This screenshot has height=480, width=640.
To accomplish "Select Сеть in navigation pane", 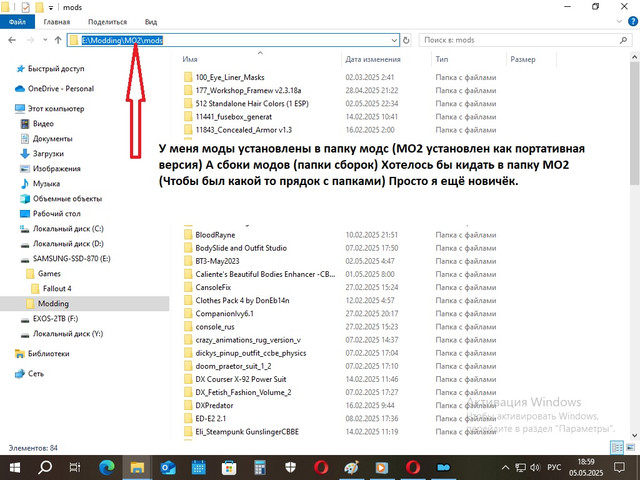I will pyautogui.click(x=29, y=373).
